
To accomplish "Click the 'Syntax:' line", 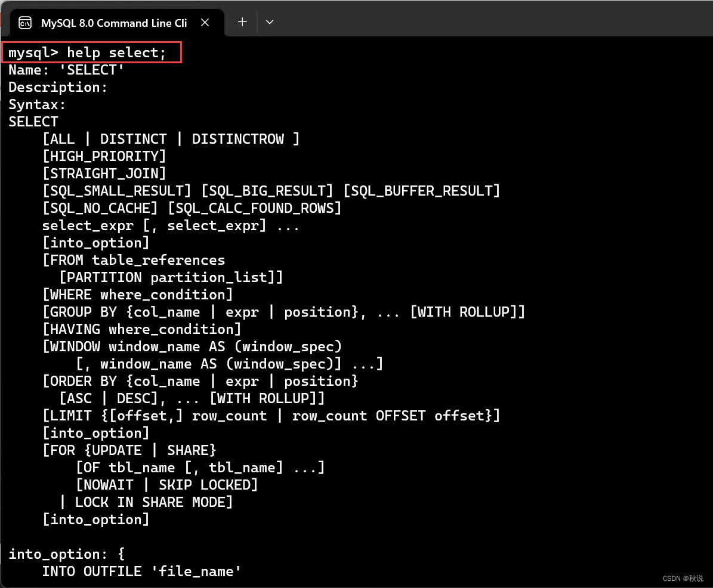I will (x=37, y=104).
